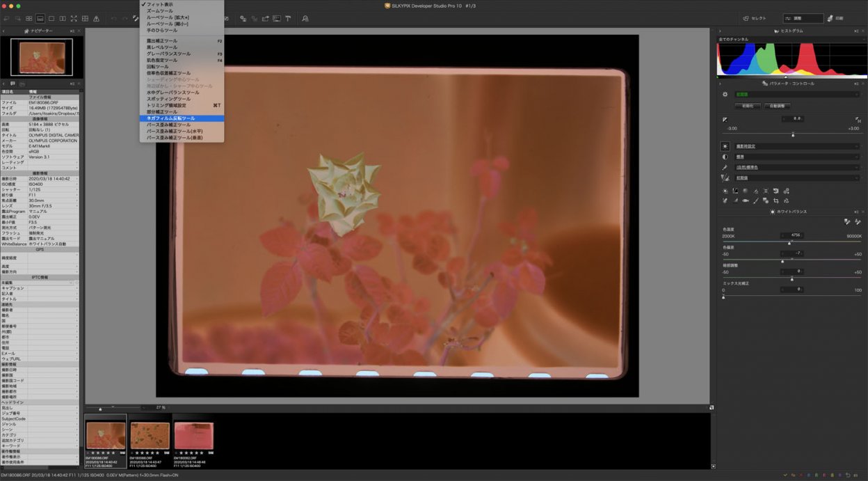Image resolution: width=868 pixels, height=481 pixels.
Task: Click the 色温度 slider handle
Action: [789, 242]
